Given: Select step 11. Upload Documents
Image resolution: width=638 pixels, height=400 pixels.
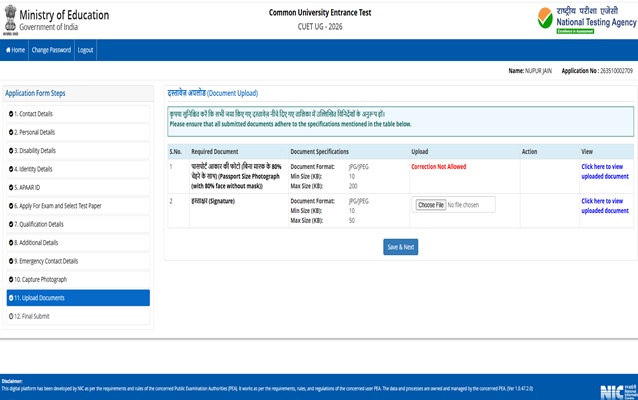Looking at the screenshot, I should pyautogui.click(x=78, y=298).
